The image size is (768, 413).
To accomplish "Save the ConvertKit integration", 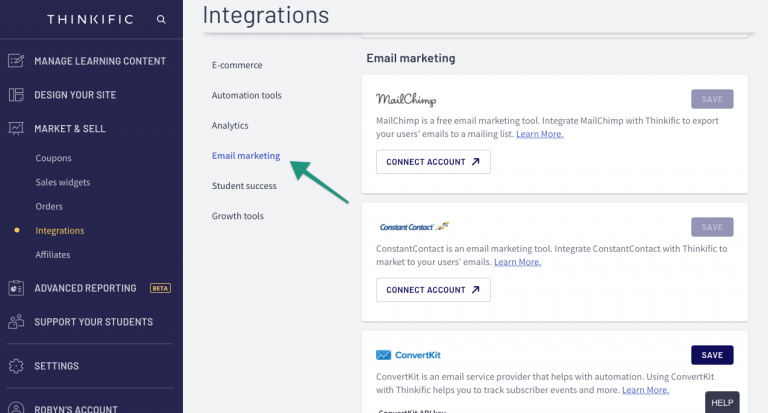I will click(x=711, y=355).
